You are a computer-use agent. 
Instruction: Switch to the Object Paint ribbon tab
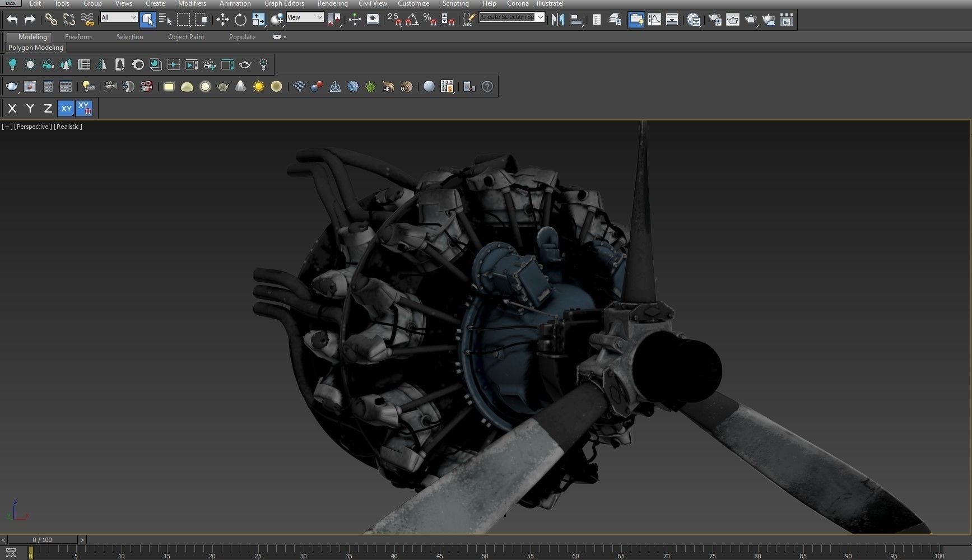click(x=186, y=37)
